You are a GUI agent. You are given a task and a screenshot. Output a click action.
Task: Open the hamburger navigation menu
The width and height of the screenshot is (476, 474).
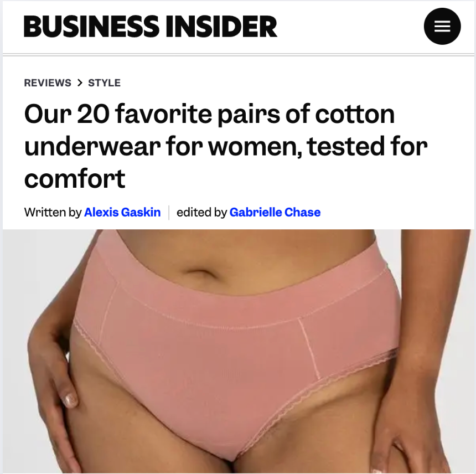(442, 26)
